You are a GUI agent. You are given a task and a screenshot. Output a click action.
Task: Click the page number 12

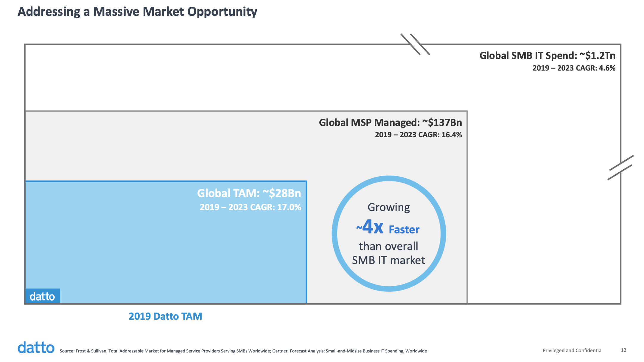[x=623, y=350]
